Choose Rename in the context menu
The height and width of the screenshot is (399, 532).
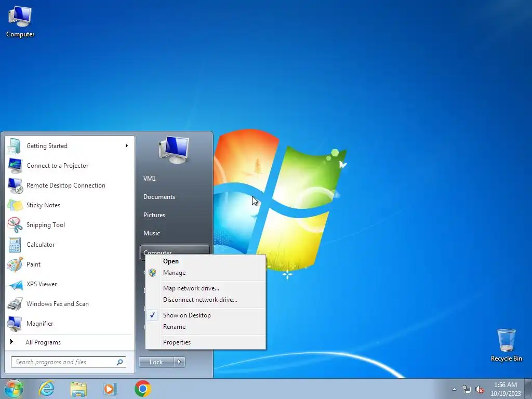point(206,327)
